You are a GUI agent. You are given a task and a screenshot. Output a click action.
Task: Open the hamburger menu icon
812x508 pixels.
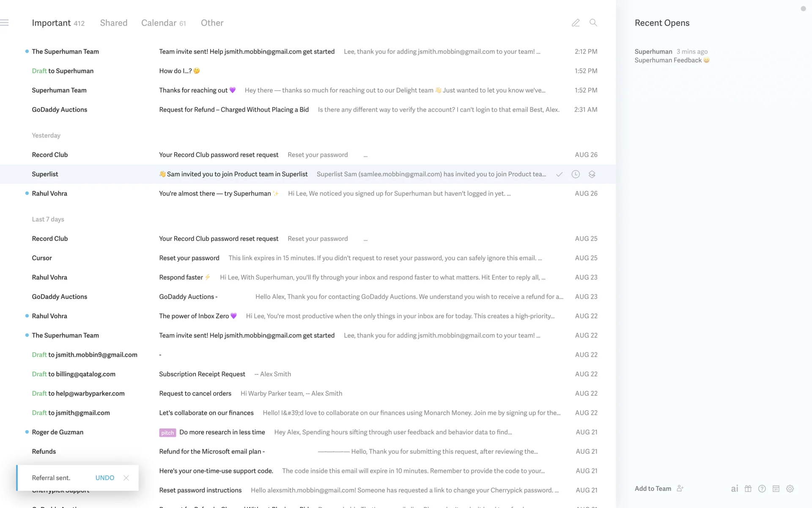tap(5, 23)
